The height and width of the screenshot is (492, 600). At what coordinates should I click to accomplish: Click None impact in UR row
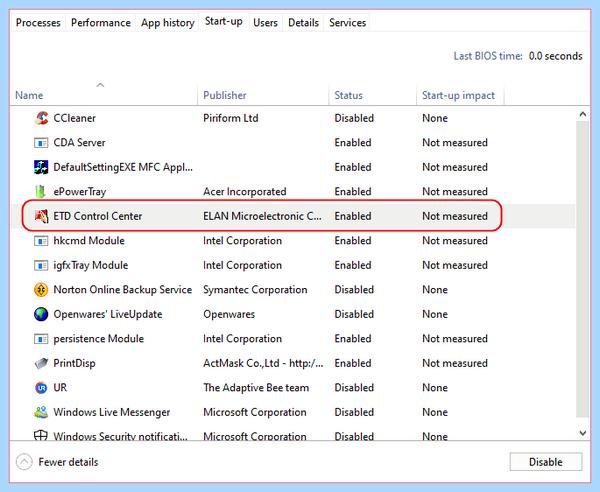point(435,388)
